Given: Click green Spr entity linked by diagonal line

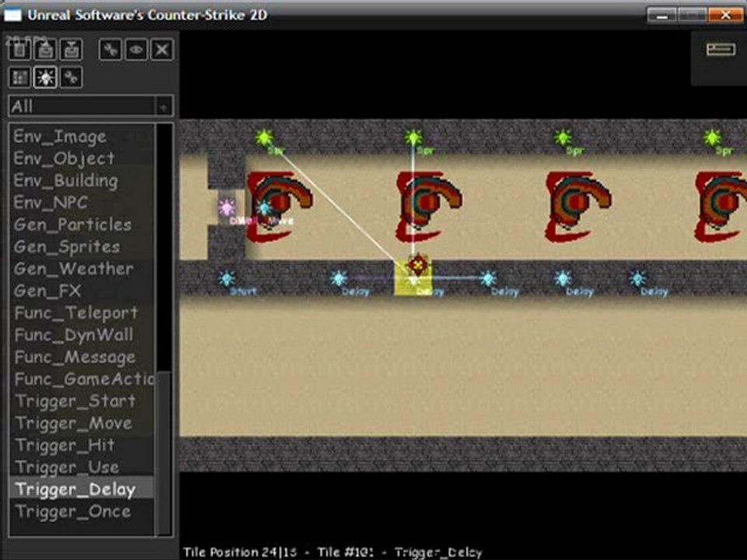Looking at the screenshot, I should pos(265,138).
